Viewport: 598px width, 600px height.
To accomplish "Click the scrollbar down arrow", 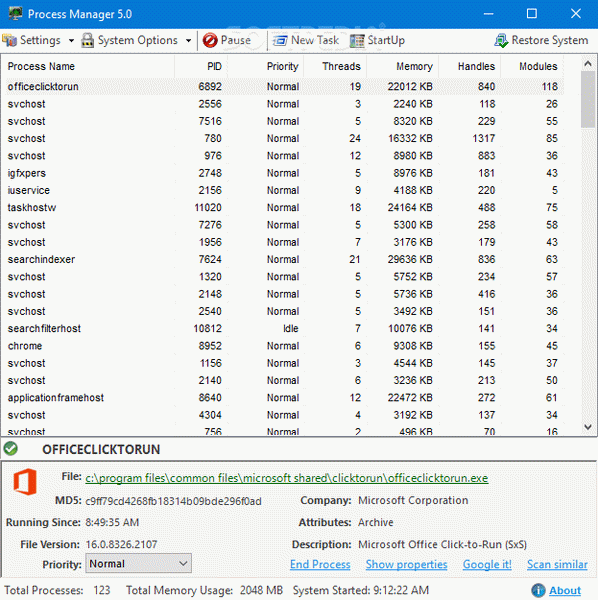I will [x=588, y=427].
